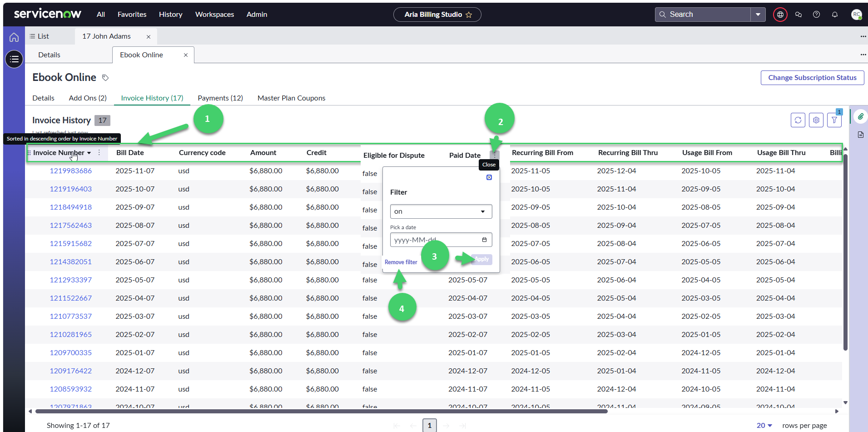Viewport: 868px width, 432px height.
Task: Open the document icon in right sidebar
Action: [x=861, y=135]
